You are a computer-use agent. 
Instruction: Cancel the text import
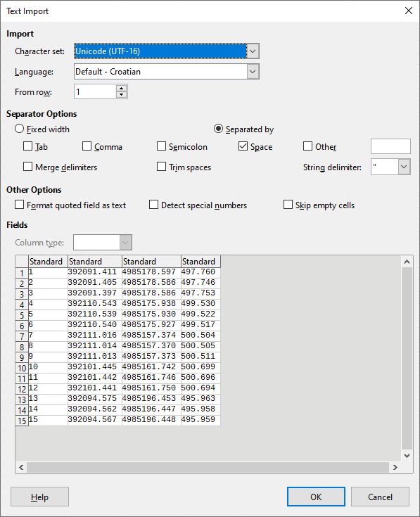(x=380, y=497)
